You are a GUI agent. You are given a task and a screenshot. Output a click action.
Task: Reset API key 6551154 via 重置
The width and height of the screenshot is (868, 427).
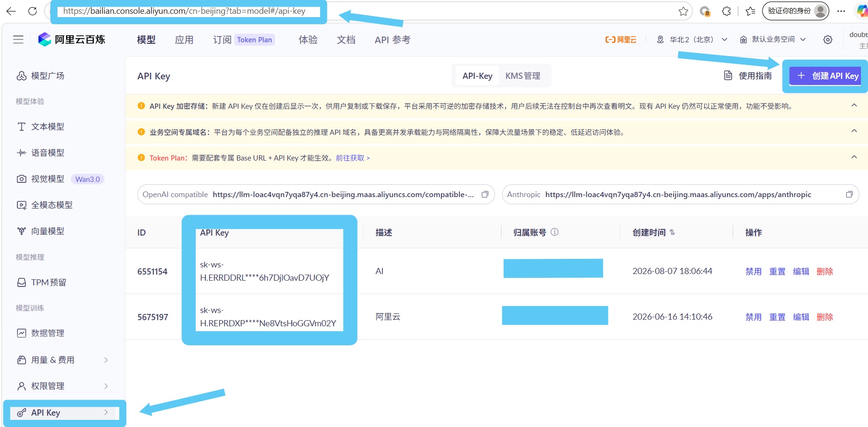[777, 271]
